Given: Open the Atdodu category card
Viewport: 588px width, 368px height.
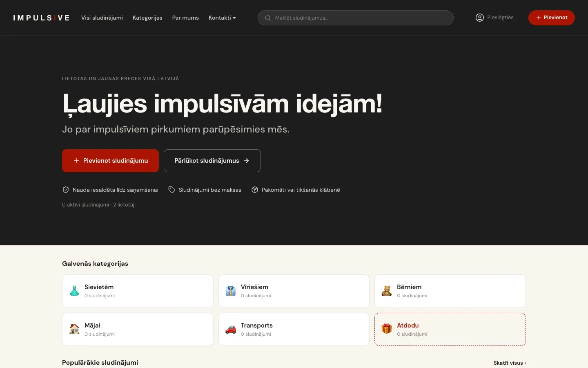Looking at the screenshot, I should point(450,330).
